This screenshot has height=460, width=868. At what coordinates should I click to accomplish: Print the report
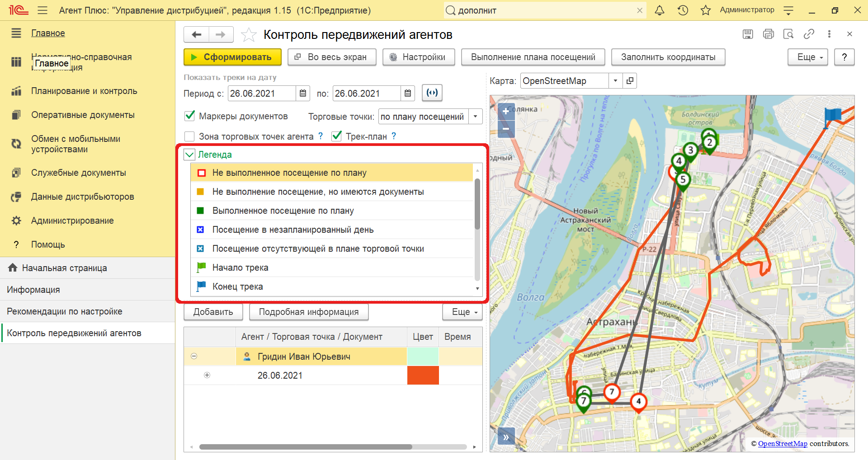[x=768, y=34]
